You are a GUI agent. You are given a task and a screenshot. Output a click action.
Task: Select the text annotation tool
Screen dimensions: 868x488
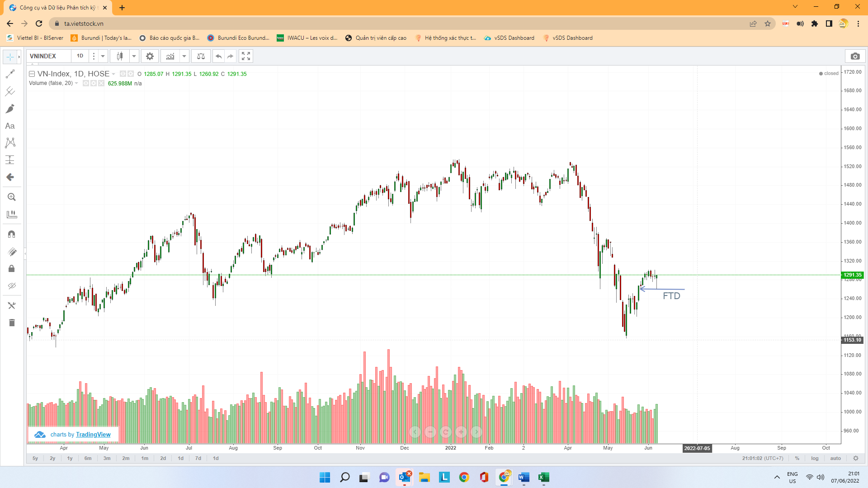10,126
